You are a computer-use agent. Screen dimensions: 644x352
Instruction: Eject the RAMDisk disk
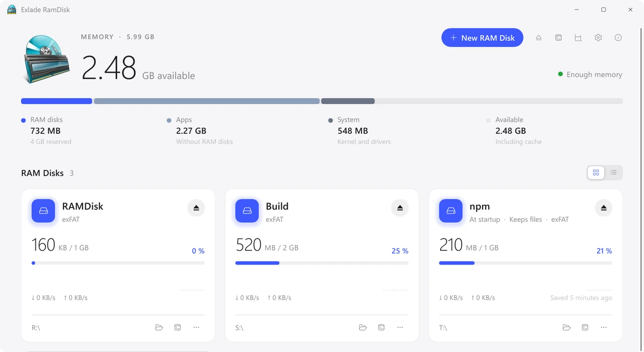(x=196, y=208)
